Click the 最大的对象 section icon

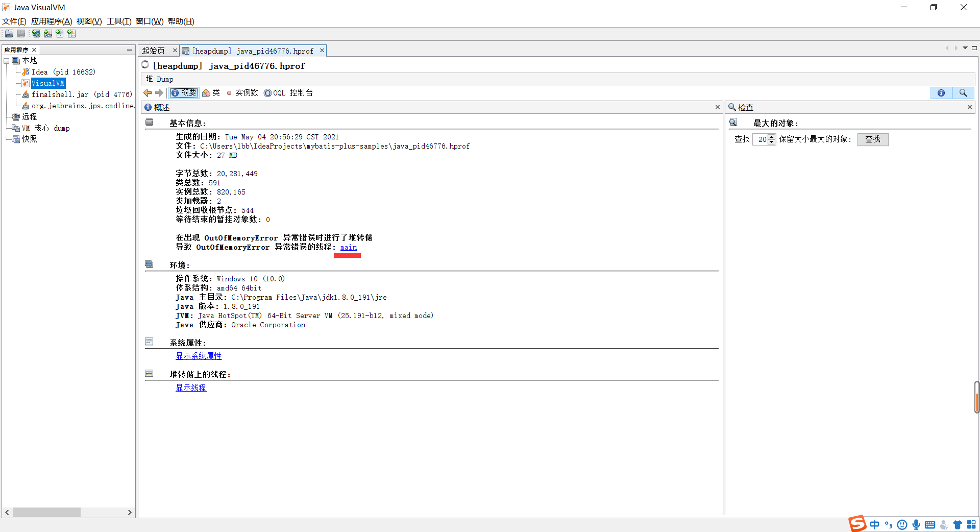(x=733, y=123)
